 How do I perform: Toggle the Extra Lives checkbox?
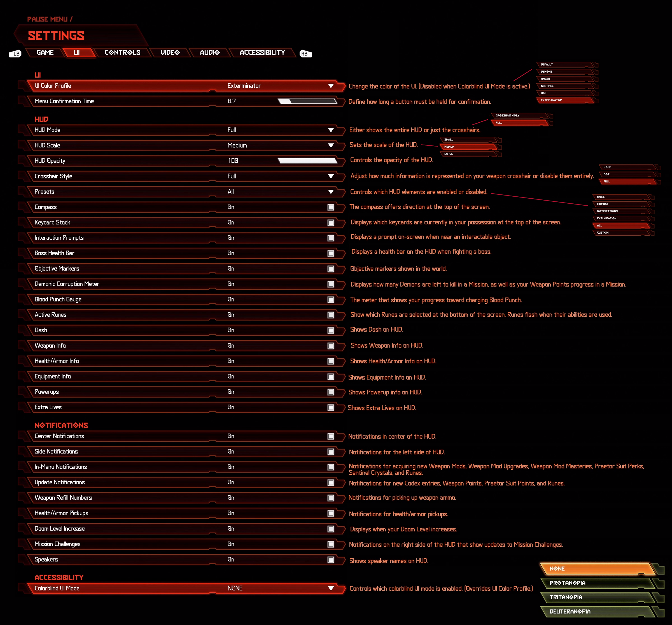(x=331, y=408)
